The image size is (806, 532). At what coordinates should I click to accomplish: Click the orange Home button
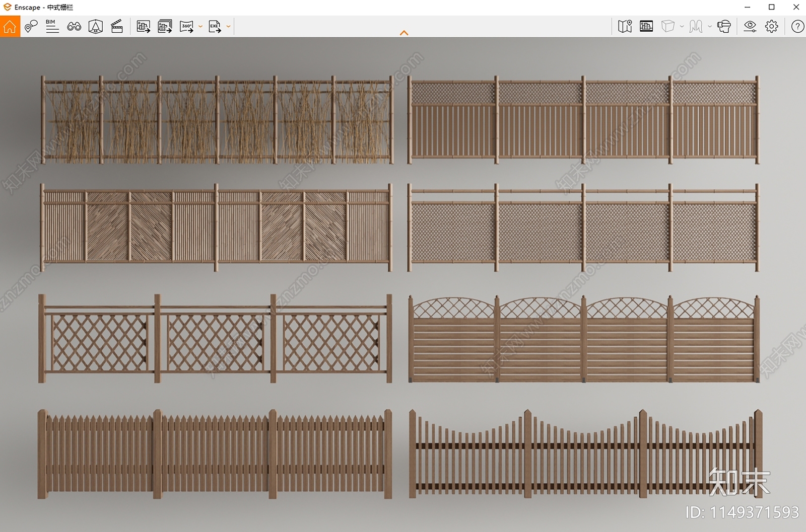click(x=10, y=27)
